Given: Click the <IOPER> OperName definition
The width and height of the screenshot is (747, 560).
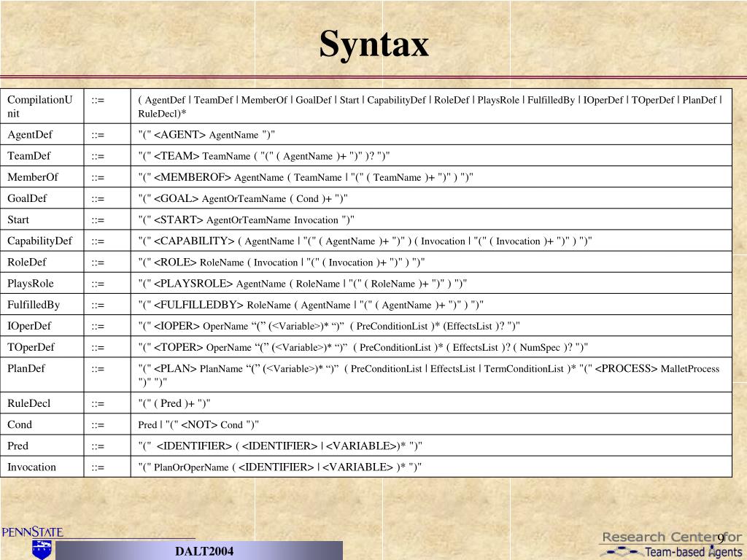Looking at the screenshot, I should (x=329, y=326).
